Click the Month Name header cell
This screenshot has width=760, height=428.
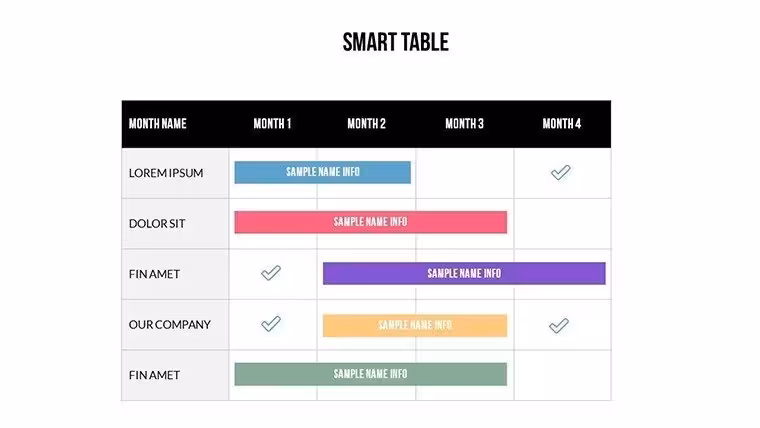pos(158,124)
